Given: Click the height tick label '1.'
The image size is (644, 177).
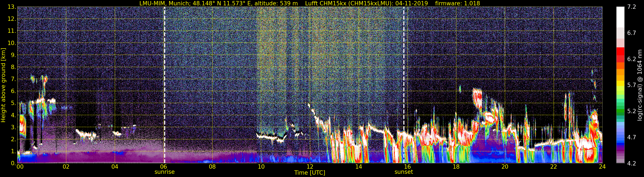Looking at the screenshot, I should [13, 151].
